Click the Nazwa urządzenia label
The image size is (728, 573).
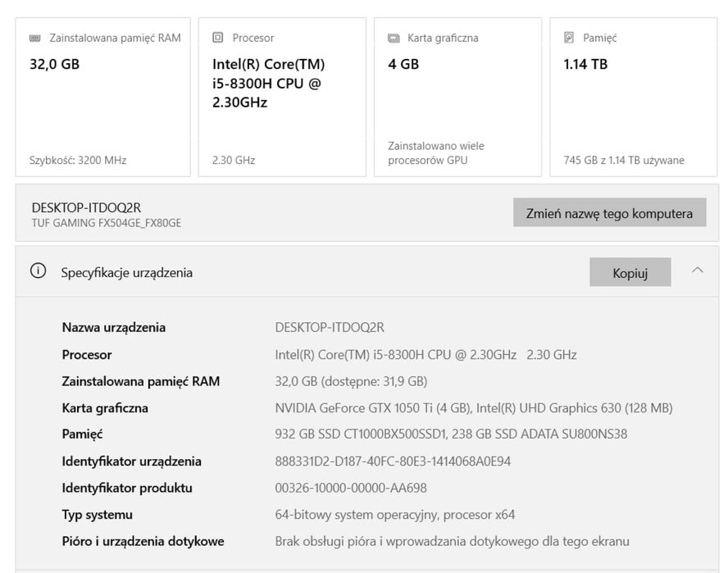114,327
